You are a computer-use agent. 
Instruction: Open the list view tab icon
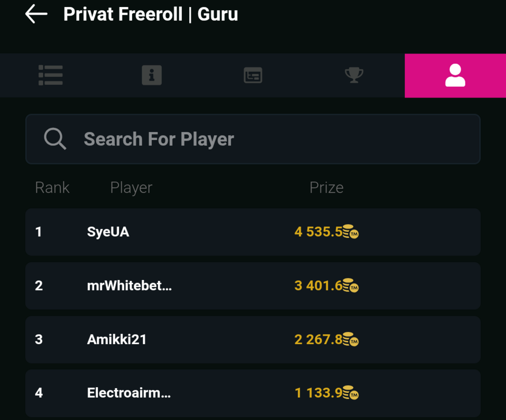click(x=51, y=75)
